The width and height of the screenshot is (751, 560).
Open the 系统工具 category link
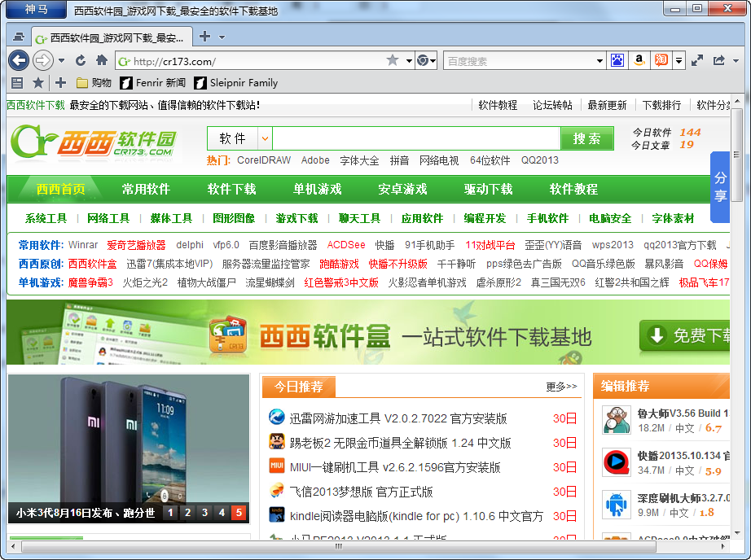46,218
